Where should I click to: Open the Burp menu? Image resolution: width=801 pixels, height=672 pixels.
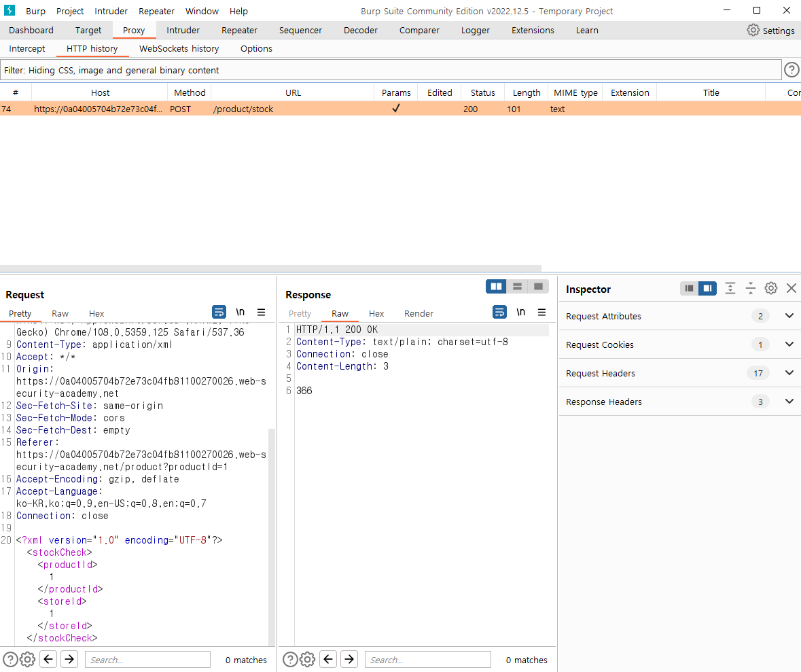tap(36, 11)
